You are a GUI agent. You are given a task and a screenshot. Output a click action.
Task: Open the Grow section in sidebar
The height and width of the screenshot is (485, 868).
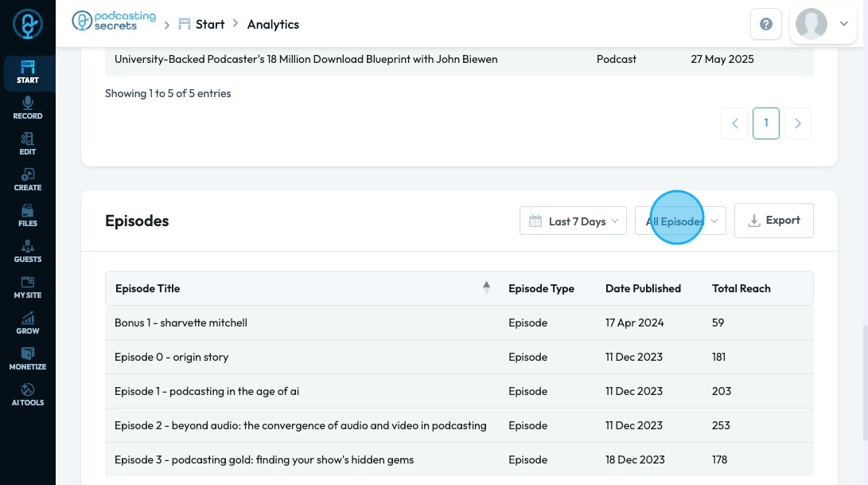coord(27,323)
